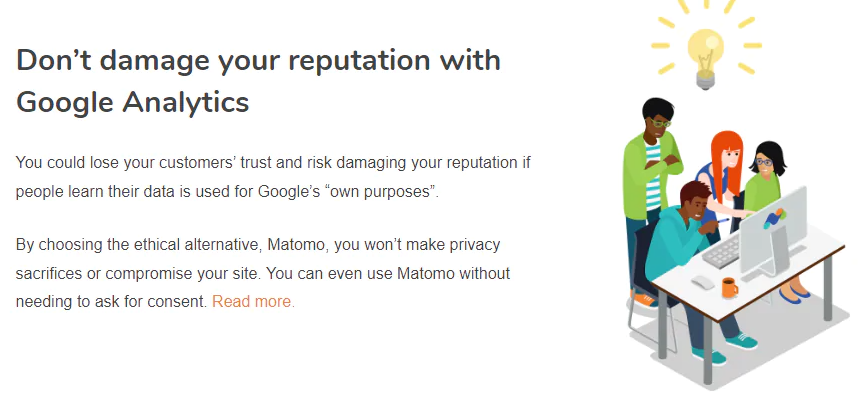Click the paragraph about losing customers' trust
Viewport: 858px width, 406px height.
270,175
